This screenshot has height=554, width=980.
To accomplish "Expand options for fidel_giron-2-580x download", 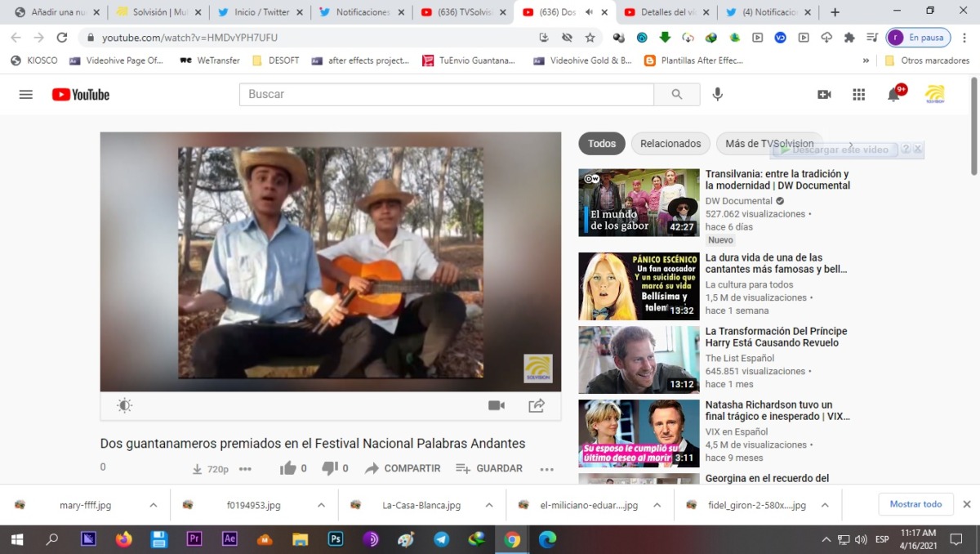I will (824, 505).
